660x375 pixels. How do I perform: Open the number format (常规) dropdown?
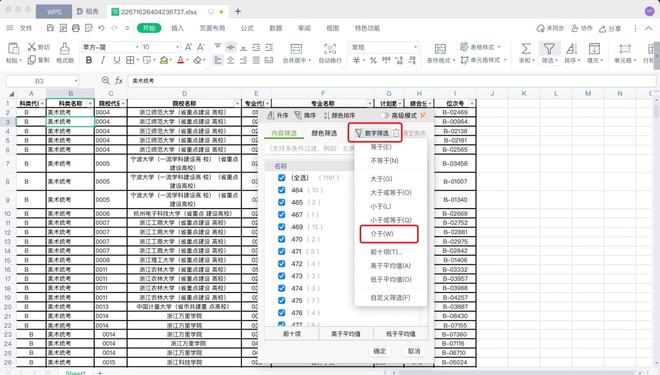pos(415,47)
